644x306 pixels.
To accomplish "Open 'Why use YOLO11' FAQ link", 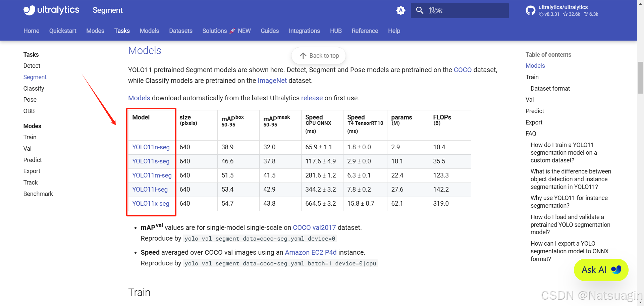I will click(x=569, y=202).
